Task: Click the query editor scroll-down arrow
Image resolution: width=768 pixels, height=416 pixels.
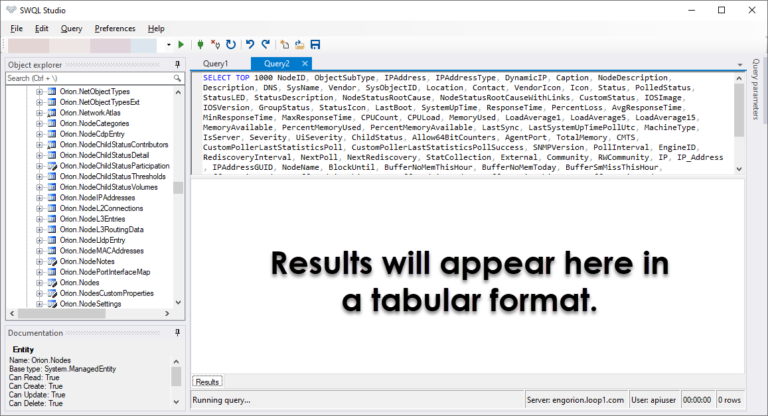Action: click(x=739, y=169)
